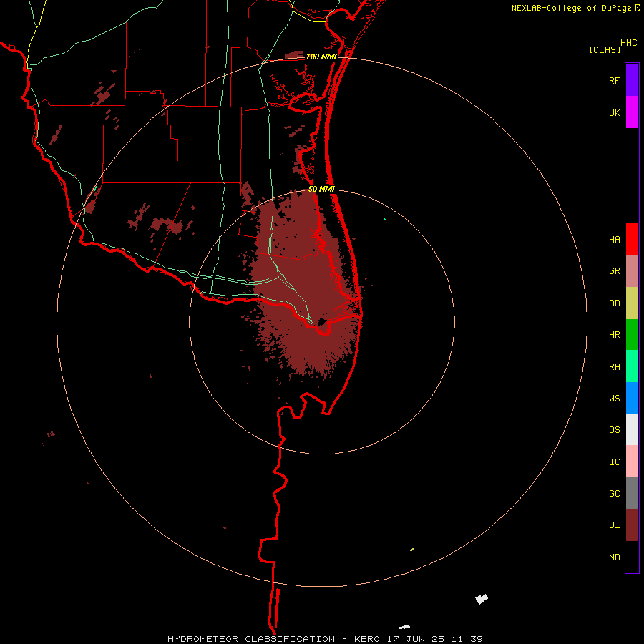Click the BI dark red legend swatch
This screenshot has height=644, width=644.
pos(632,525)
